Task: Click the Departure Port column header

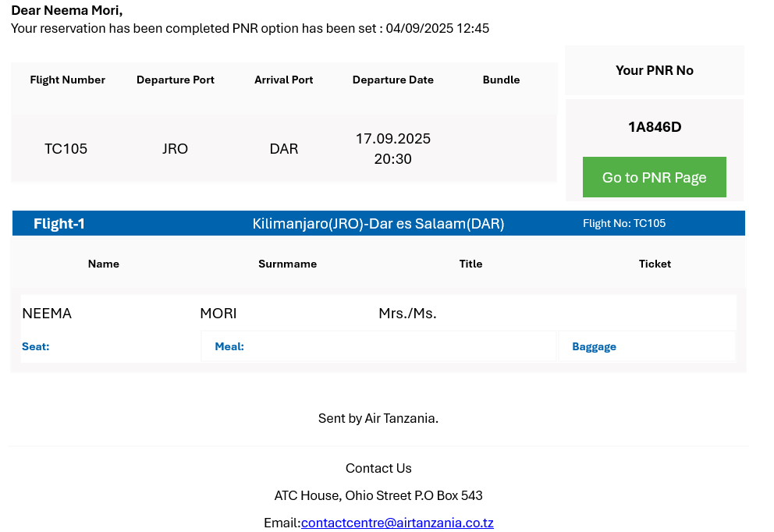Action: [175, 80]
